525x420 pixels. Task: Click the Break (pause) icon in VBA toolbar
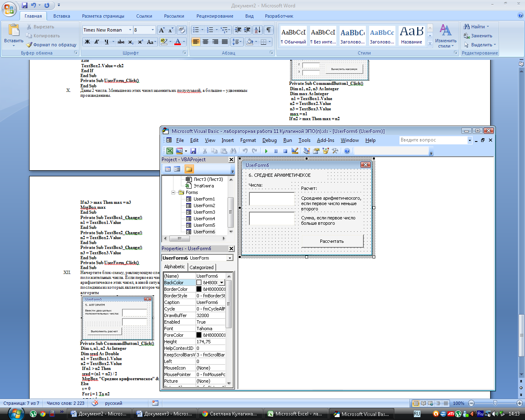tap(276, 151)
